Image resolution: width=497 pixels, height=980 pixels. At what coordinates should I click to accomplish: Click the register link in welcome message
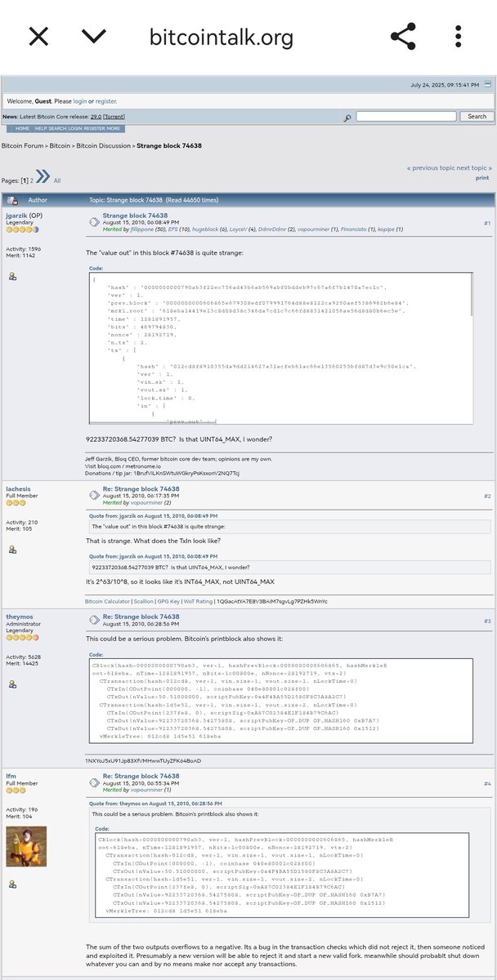click(105, 101)
